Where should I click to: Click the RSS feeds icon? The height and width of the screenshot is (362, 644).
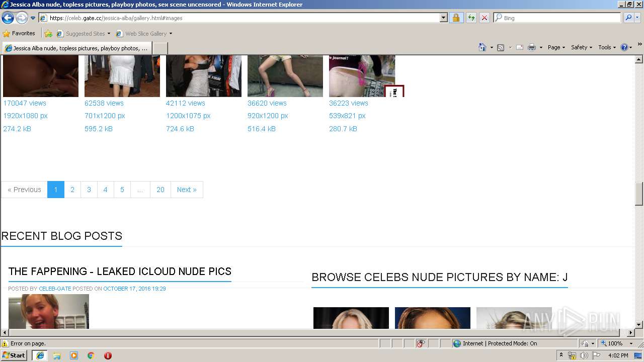501,47
